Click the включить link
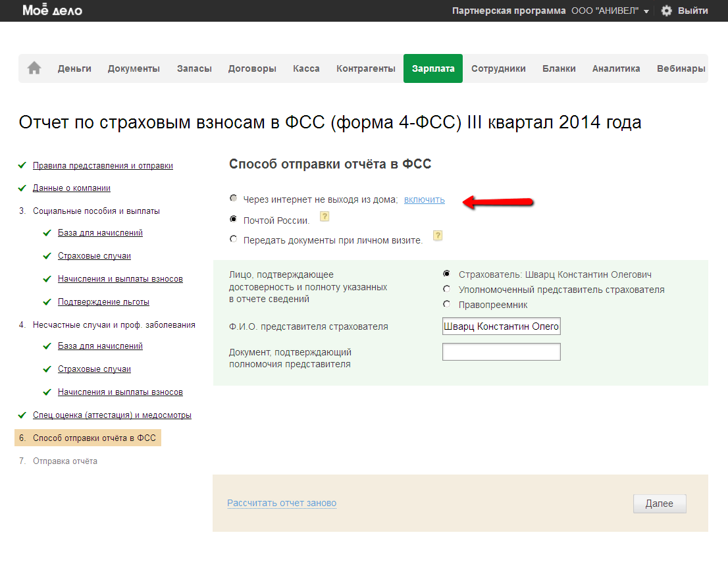This screenshot has height=568, width=728. click(x=424, y=199)
